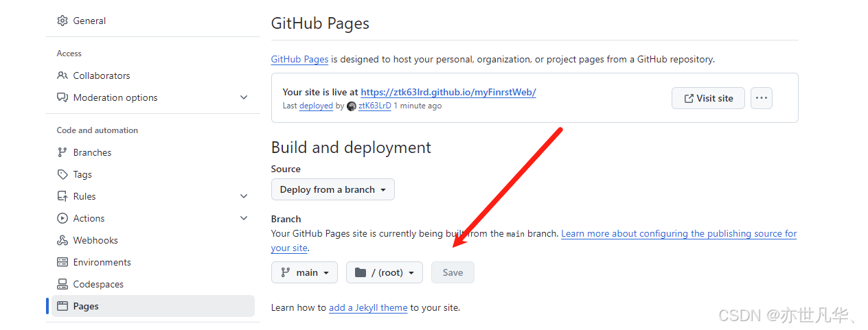This screenshot has height=330, width=868.
Task: Open the Deploy from a branch dropdown
Action: (333, 189)
